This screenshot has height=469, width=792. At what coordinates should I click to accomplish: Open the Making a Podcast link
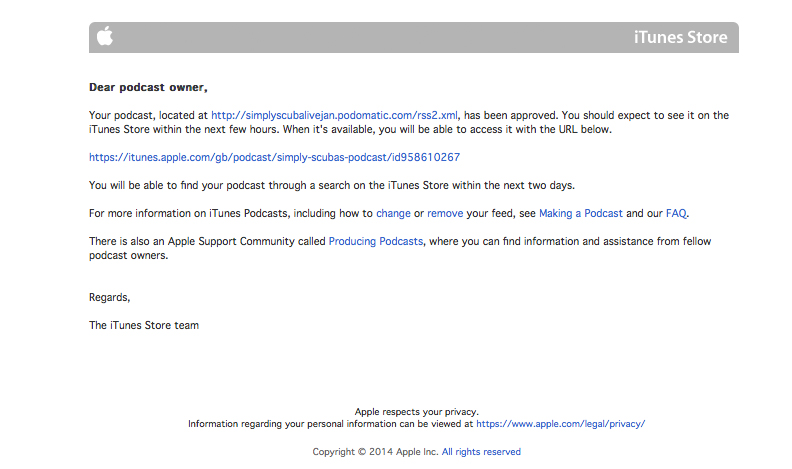[580, 213]
